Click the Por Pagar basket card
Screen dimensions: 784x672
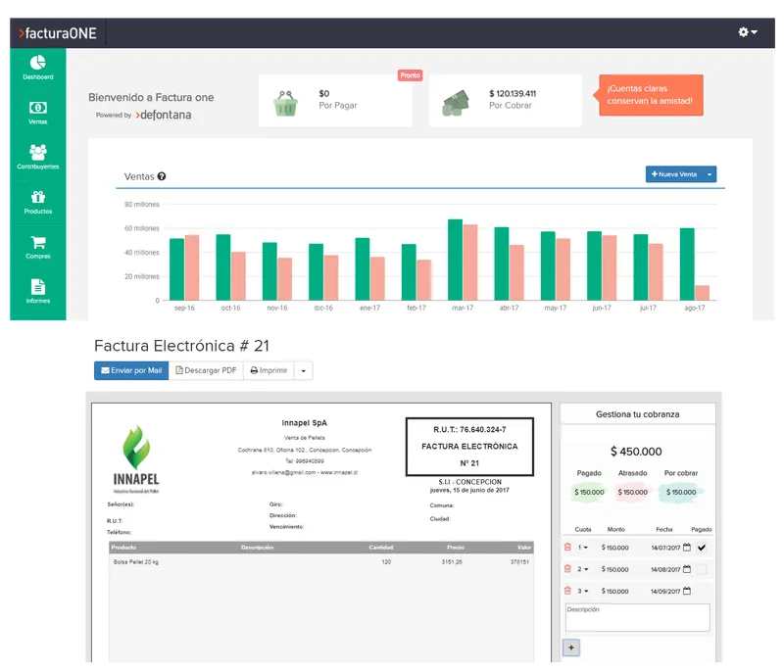(335, 101)
